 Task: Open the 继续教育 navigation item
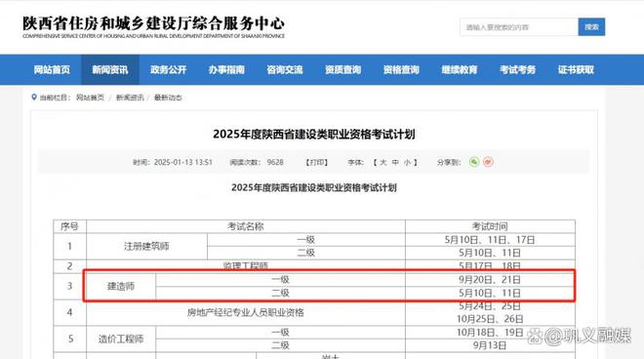[x=460, y=70]
